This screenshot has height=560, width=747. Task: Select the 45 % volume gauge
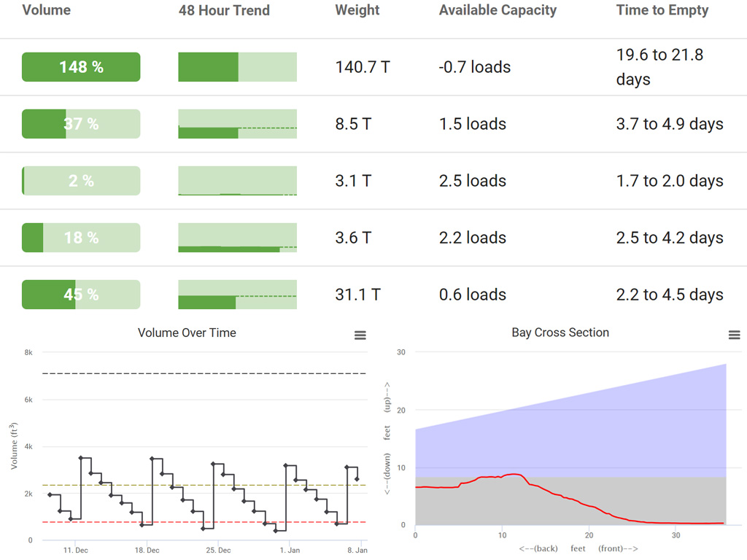pos(80,294)
